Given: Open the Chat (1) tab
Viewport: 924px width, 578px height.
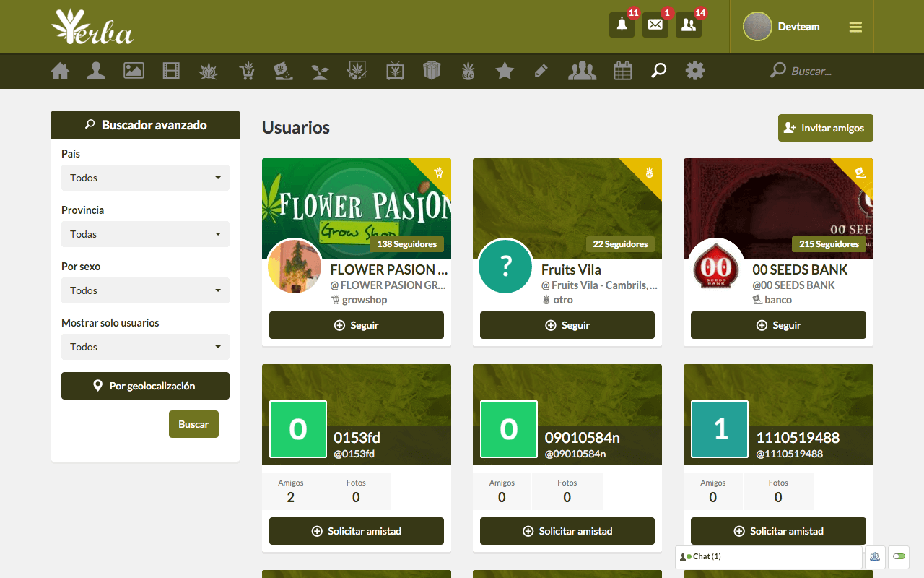Looking at the screenshot, I should pos(768,556).
